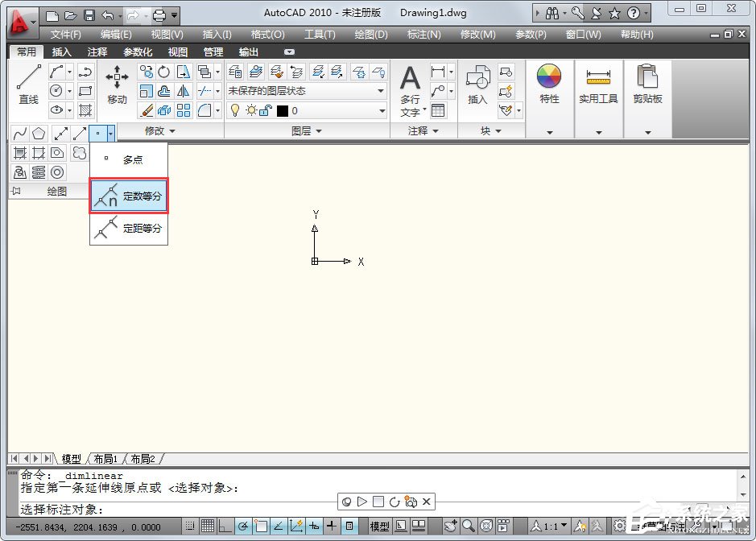Switch to the 布局1 layout tab
The height and width of the screenshot is (541, 756).
click(106, 459)
